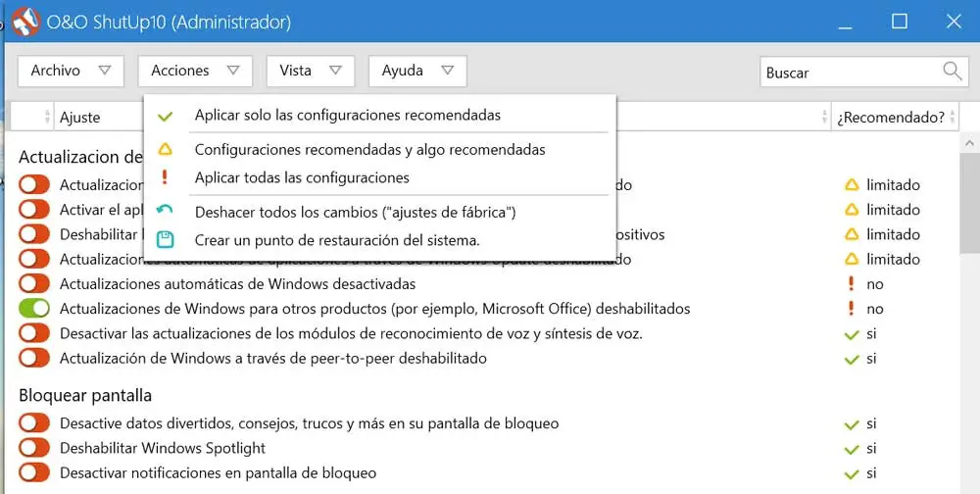Select Configuraciones recomendadas y algo recomendadas
980x494 pixels.
[379, 149]
